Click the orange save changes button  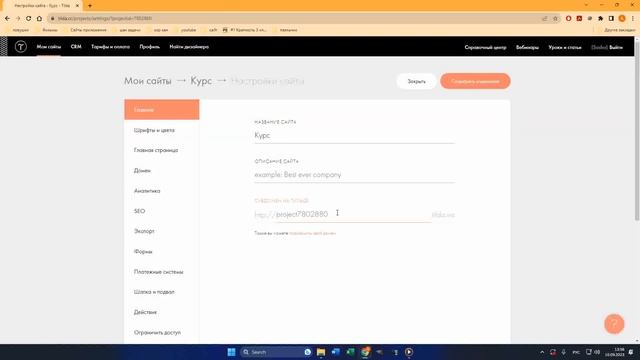point(475,81)
